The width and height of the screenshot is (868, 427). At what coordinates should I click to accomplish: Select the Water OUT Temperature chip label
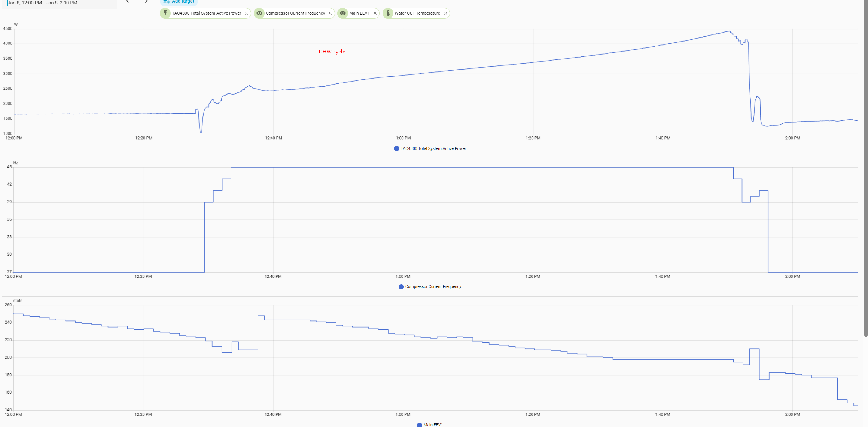pyautogui.click(x=417, y=13)
